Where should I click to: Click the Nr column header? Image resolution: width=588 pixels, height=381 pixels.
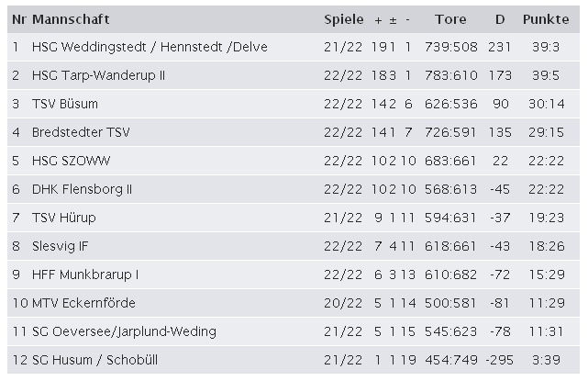pyautogui.click(x=18, y=19)
